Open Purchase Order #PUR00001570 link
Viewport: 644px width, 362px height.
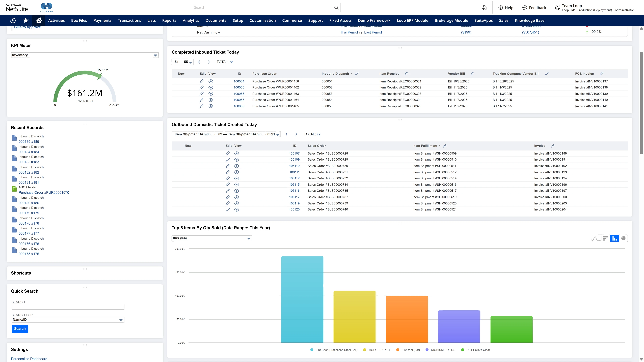pyautogui.click(x=44, y=193)
